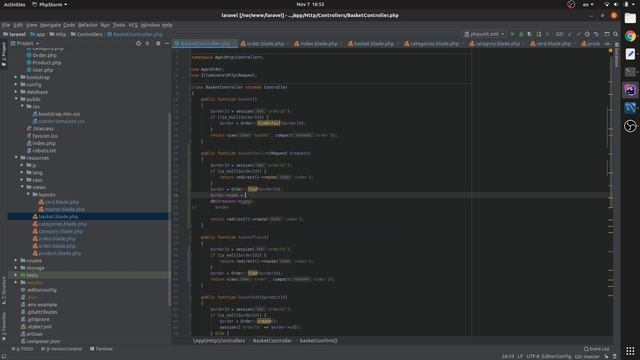Click the Controllers breadcrumb in navigation bar
The width and height of the screenshot is (640, 360).
(87, 34)
